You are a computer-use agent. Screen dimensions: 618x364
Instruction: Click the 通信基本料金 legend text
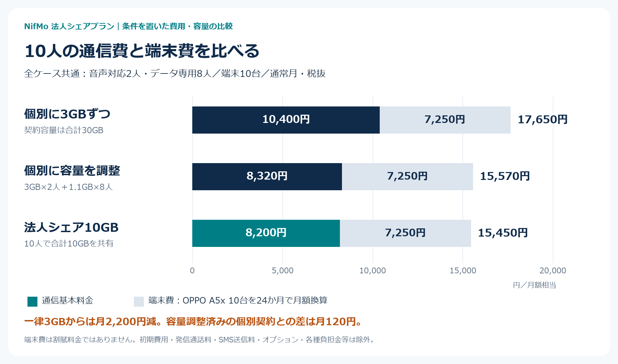(x=68, y=300)
